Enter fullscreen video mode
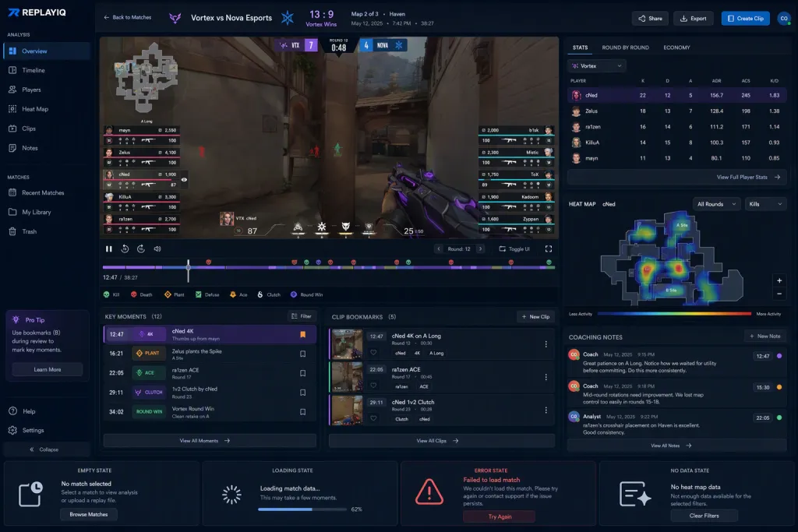Viewport: 798px width, 532px height. pos(548,248)
